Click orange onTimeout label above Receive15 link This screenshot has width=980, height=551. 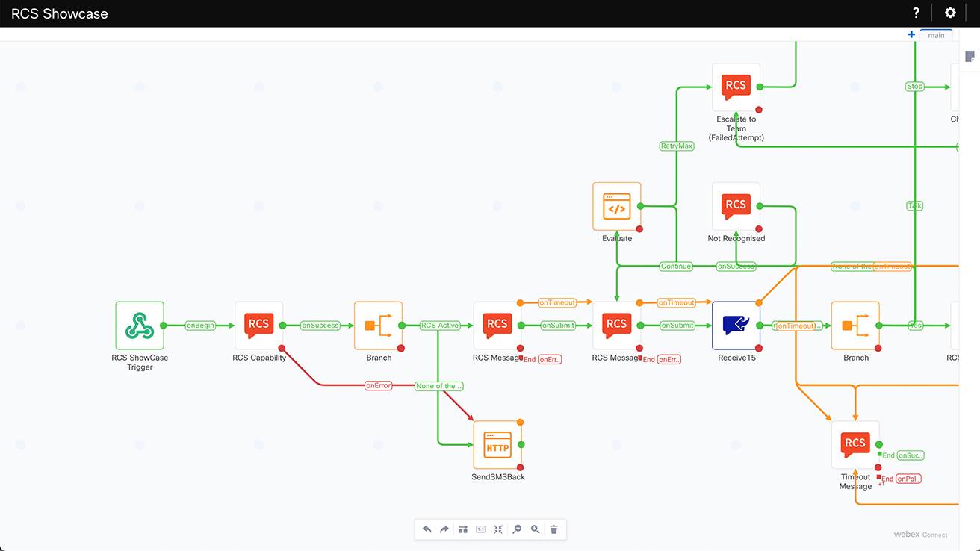[676, 303]
